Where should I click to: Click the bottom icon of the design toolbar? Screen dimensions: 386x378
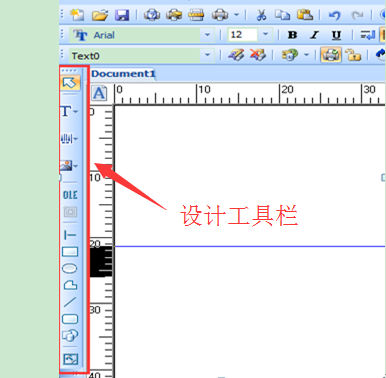pos(70,359)
